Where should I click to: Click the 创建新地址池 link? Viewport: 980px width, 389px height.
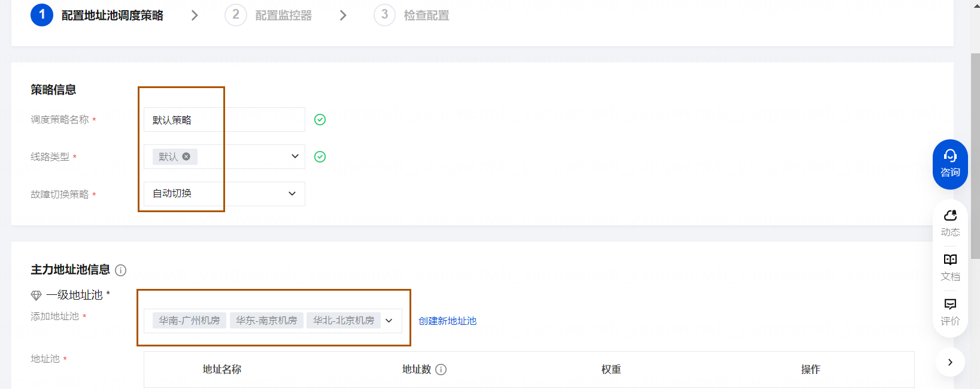[448, 321]
